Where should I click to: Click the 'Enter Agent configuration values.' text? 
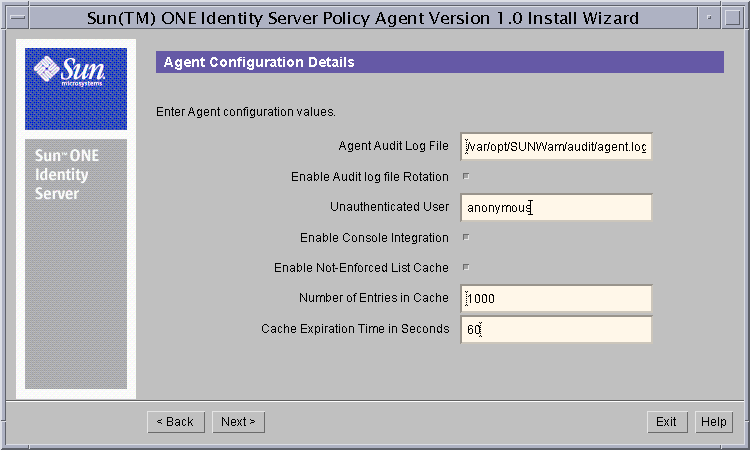246,112
